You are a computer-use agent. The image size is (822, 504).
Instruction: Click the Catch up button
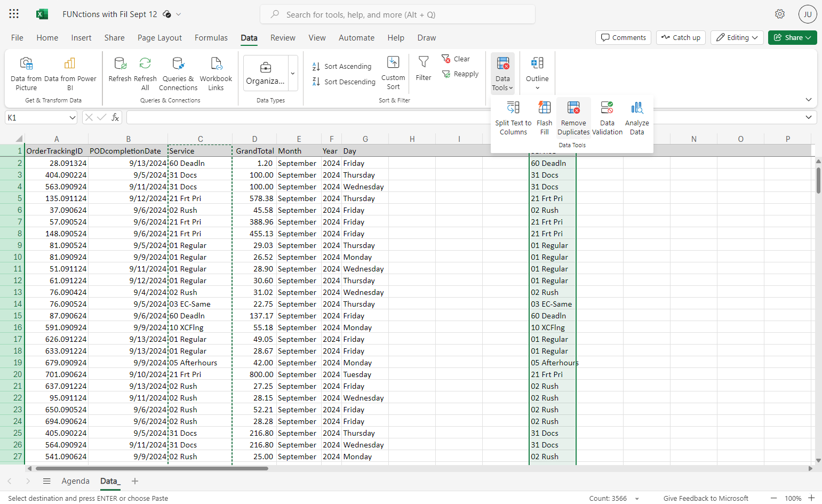click(x=681, y=37)
